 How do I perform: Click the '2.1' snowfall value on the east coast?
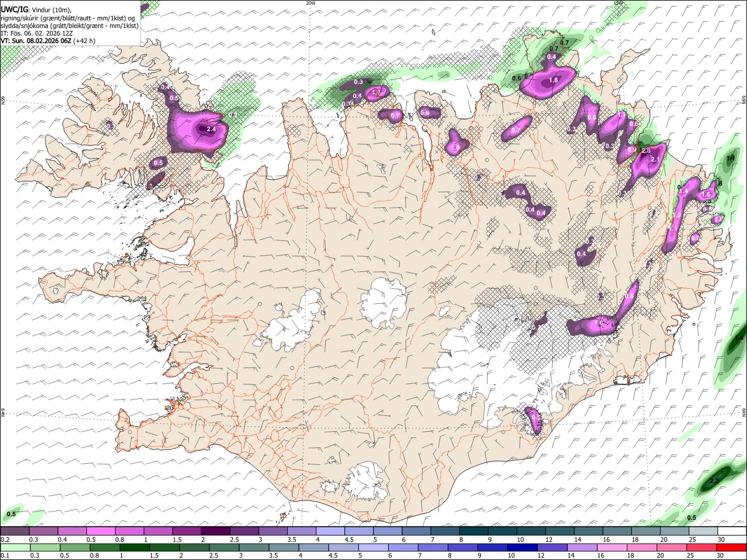tap(655, 160)
